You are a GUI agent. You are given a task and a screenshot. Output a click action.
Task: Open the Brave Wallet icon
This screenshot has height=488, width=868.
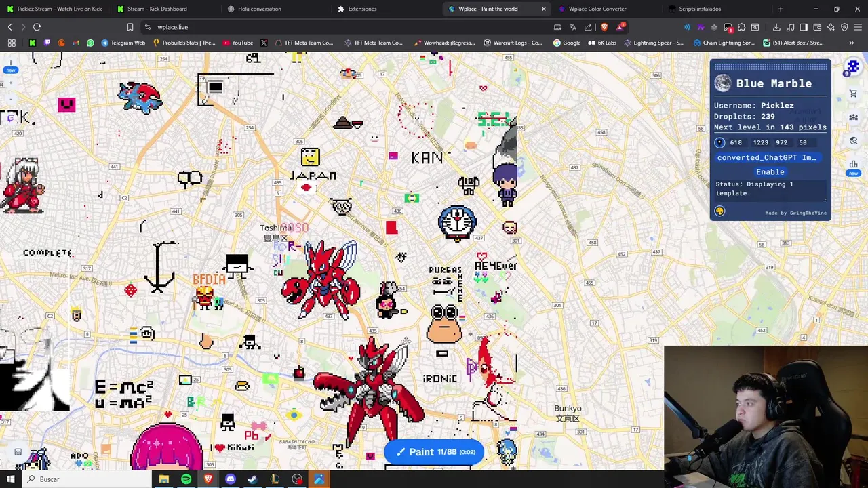817,27
